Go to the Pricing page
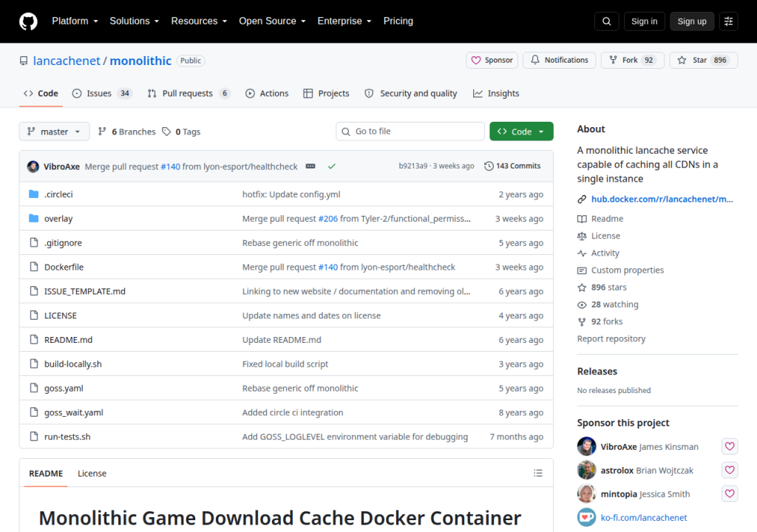Image resolution: width=757 pixels, height=532 pixels. coord(398,21)
